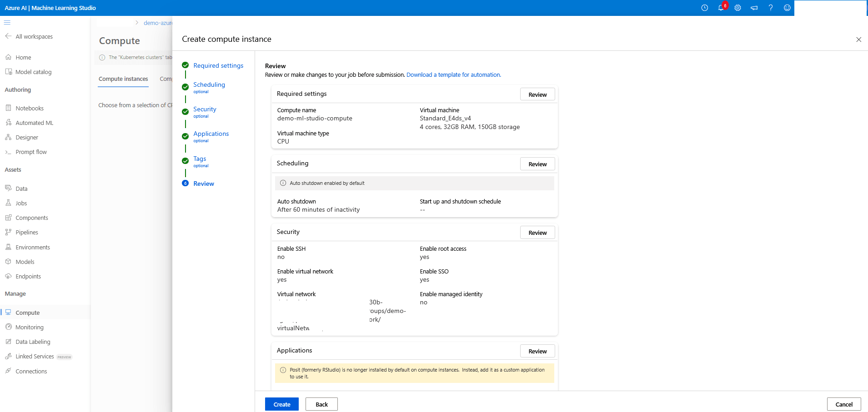Switch to the Compute instances tab
Viewport: 868px width, 412px height.
pos(123,79)
